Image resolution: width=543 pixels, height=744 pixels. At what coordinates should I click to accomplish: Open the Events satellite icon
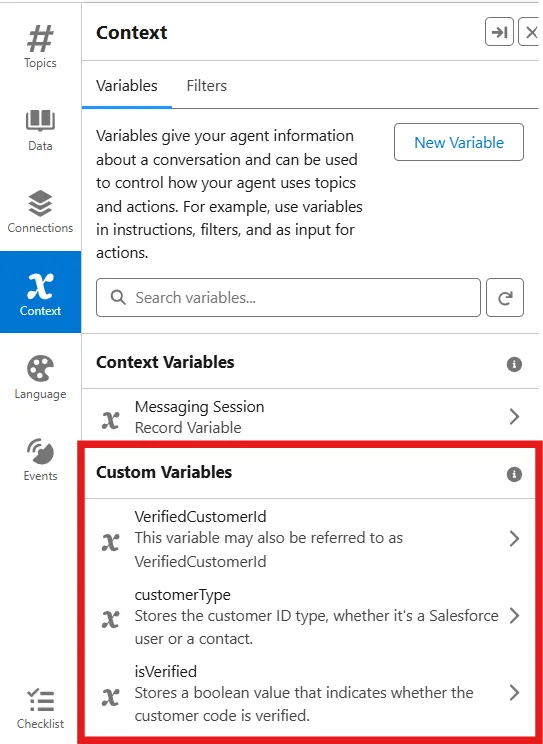(40, 451)
